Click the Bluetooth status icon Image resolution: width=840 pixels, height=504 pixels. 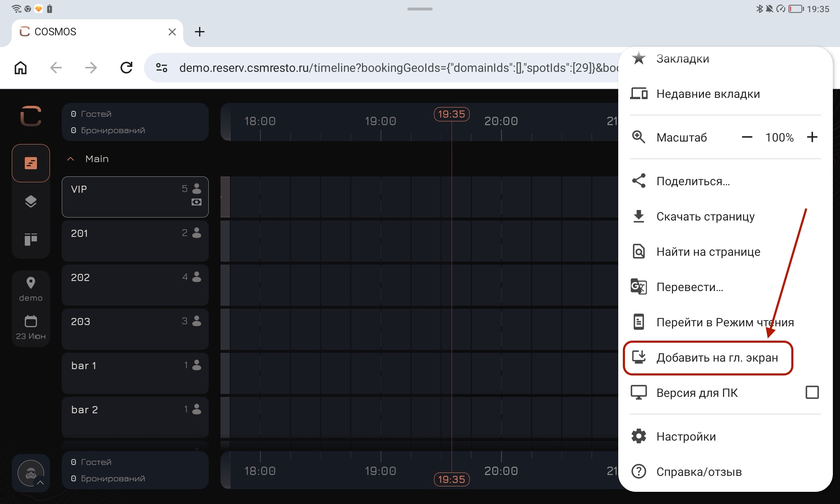tap(759, 9)
